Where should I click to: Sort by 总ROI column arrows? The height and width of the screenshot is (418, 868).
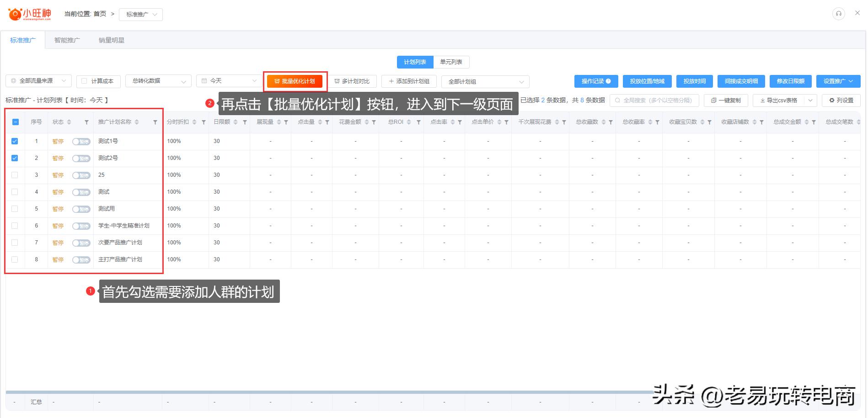click(x=409, y=122)
